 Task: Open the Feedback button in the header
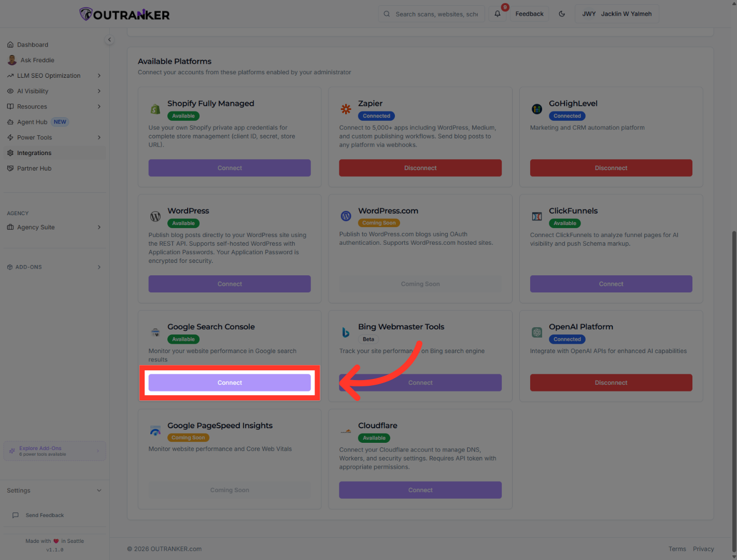[x=529, y=14]
